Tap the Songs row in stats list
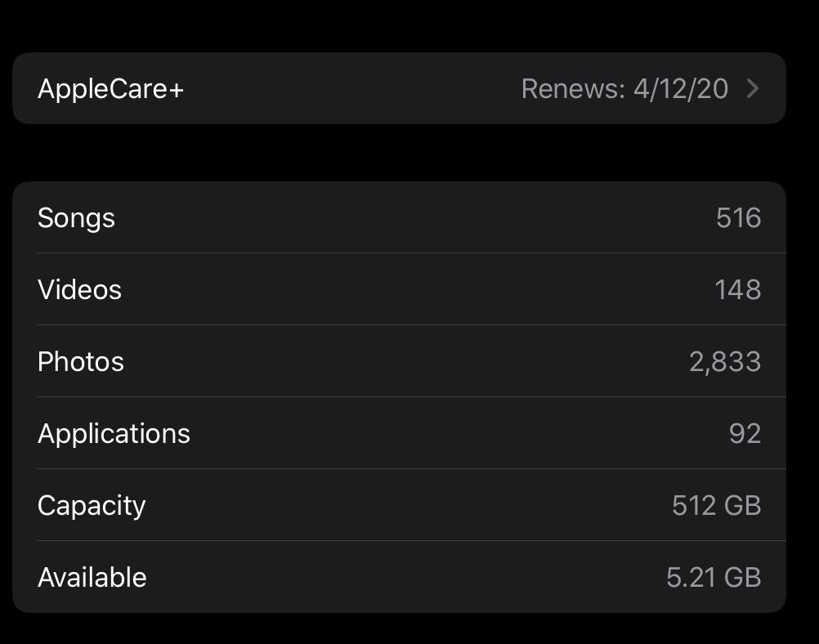819x644 pixels. click(x=399, y=218)
